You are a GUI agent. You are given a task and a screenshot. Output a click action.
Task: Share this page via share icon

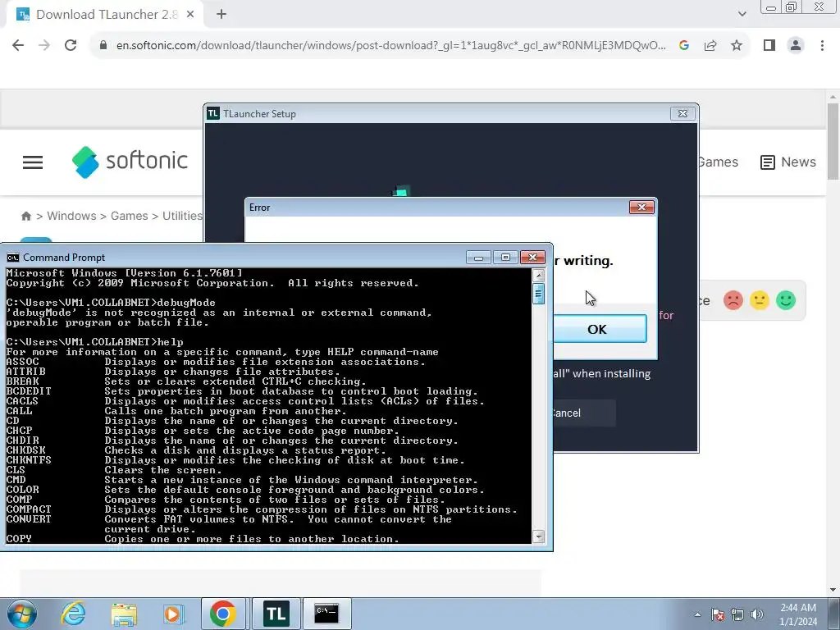pyautogui.click(x=710, y=46)
